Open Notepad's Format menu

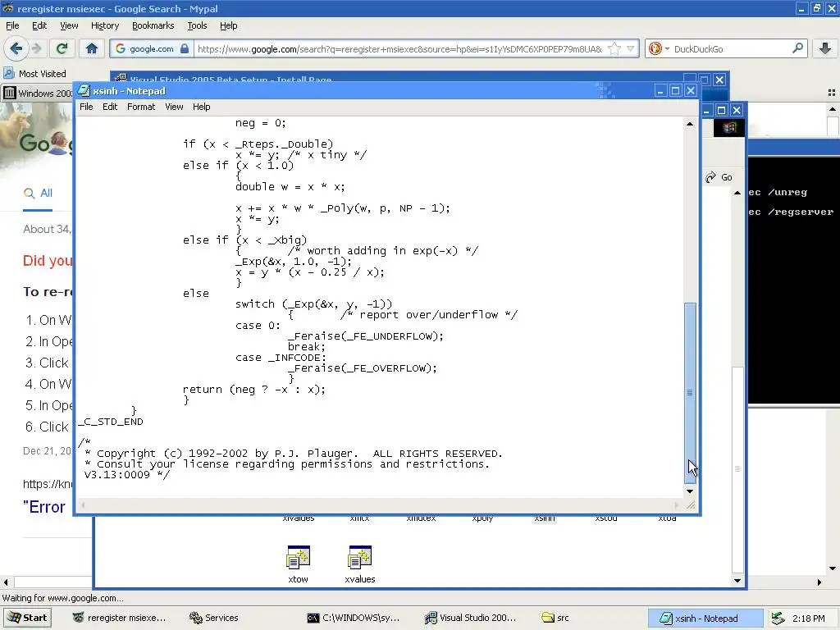pyautogui.click(x=141, y=107)
